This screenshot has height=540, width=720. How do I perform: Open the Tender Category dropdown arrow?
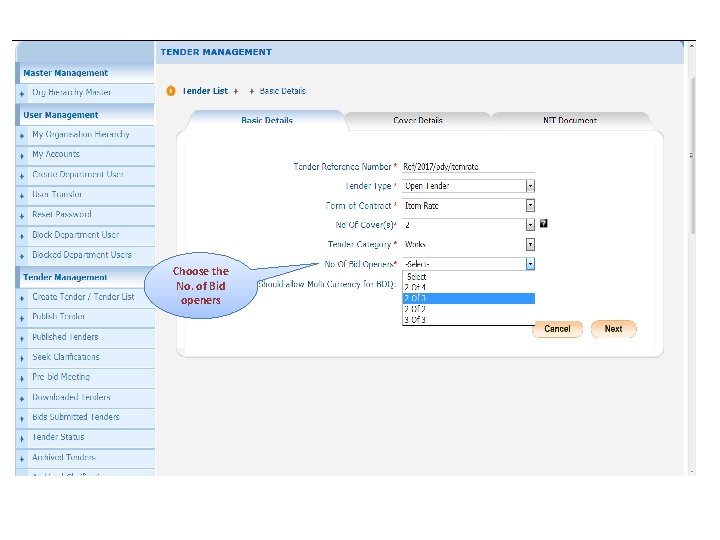pos(530,244)
